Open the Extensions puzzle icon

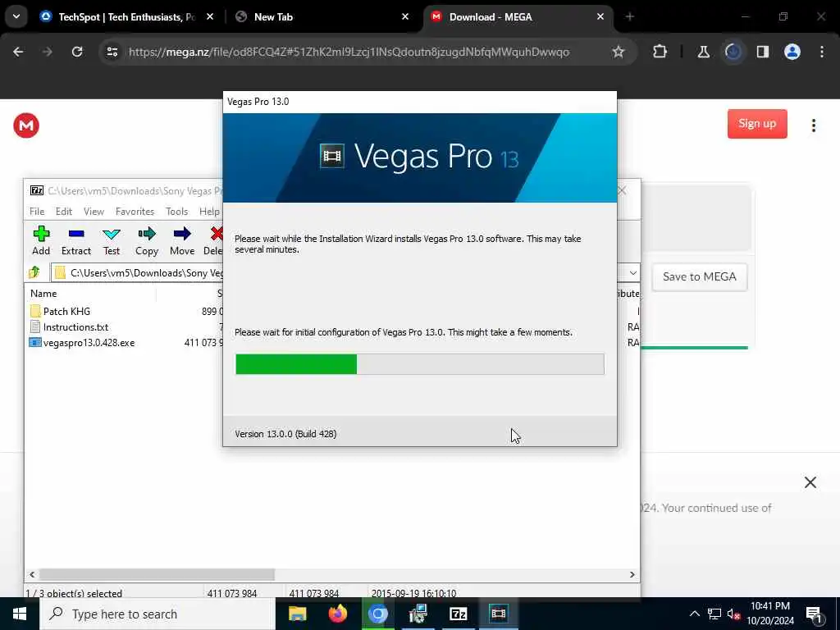[x=660, y=52]
